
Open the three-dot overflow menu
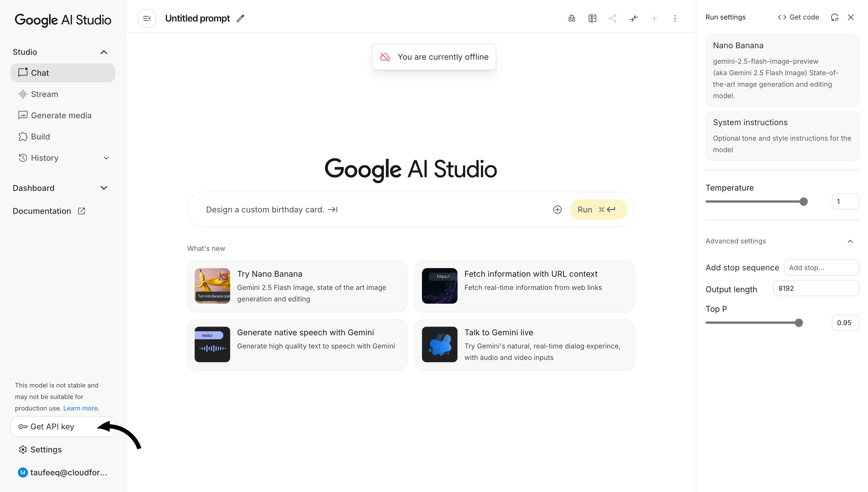click(675, 18)
